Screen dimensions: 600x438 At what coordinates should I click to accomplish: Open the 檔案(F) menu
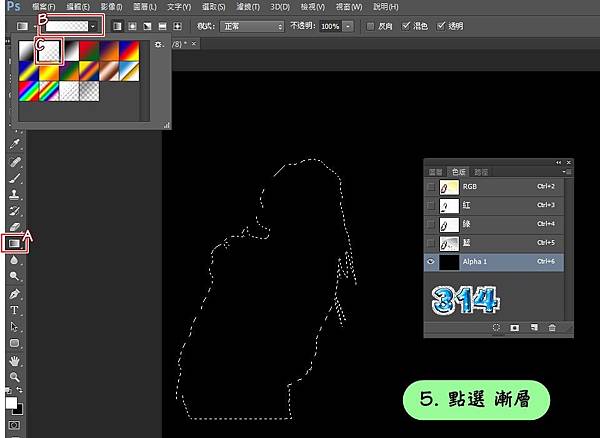(44, 7)
